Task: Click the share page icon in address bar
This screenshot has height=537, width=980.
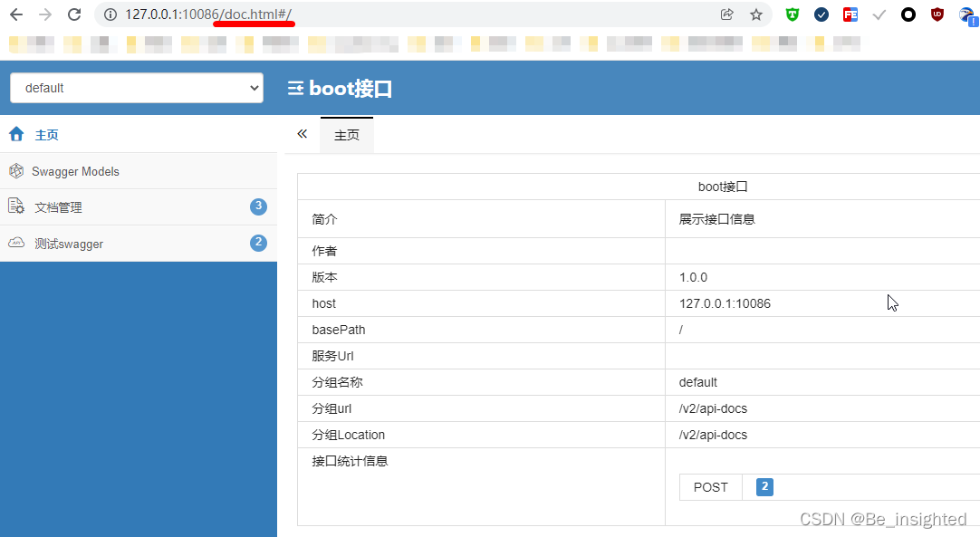Action: (727, 14)
